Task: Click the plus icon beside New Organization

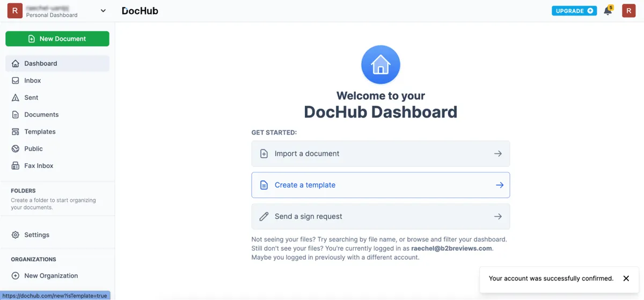Action: pyautogui.click(x=15, y=276)
